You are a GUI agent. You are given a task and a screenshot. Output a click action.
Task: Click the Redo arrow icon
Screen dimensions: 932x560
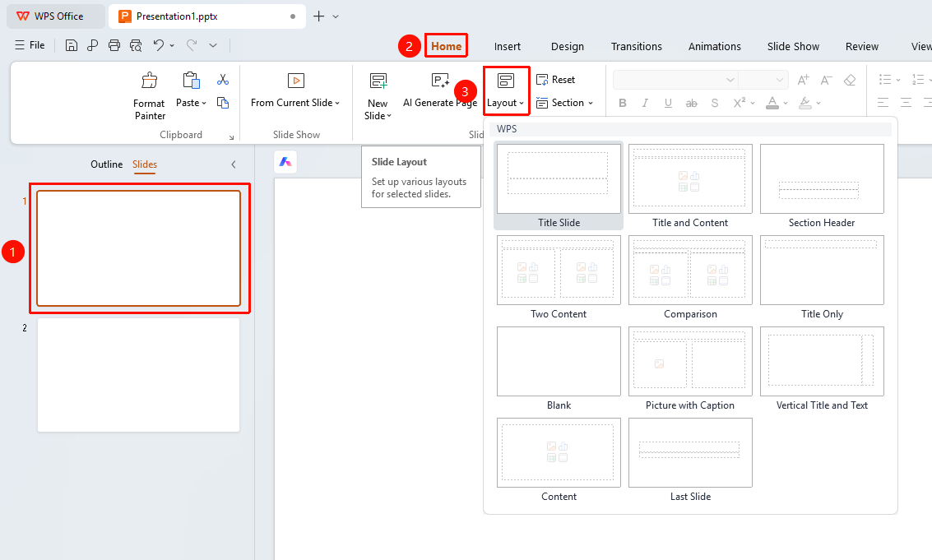192,45
